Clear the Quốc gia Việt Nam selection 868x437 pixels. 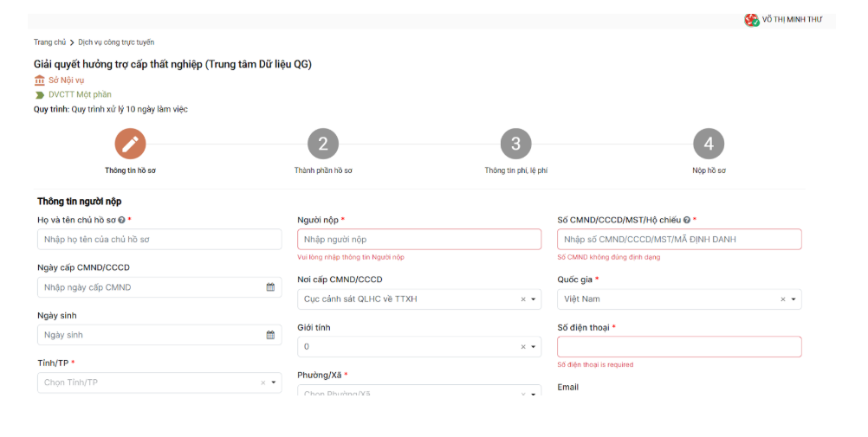pos(782,299)
